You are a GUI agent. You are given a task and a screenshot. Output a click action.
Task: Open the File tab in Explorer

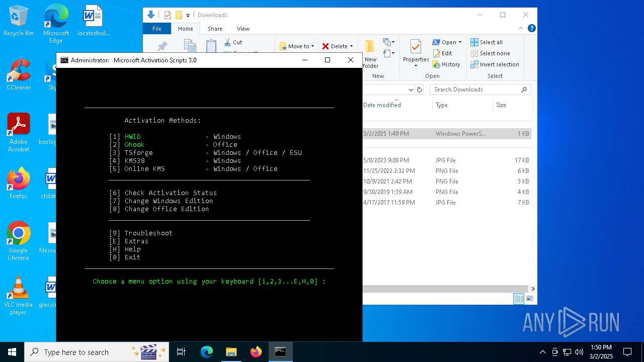click(157, 29)
